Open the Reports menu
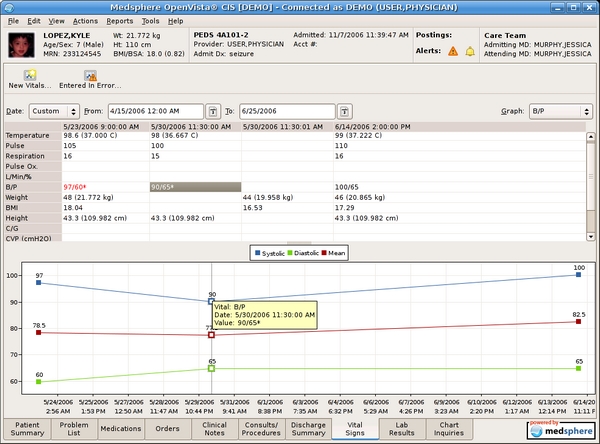This screenshot has height=444, width=600. click(120, 21)
